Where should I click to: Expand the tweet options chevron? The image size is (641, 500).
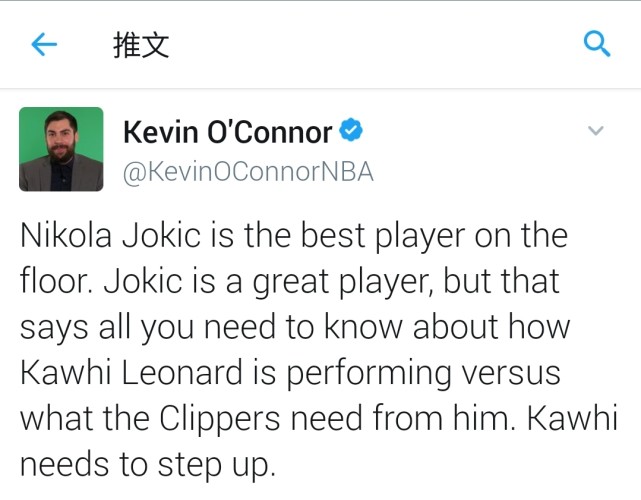(596, 131)
